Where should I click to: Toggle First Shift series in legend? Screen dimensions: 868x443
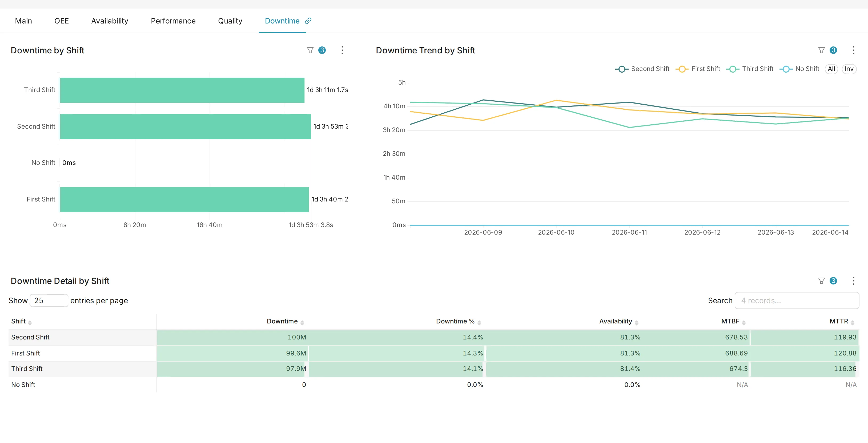tap(698, 69)
